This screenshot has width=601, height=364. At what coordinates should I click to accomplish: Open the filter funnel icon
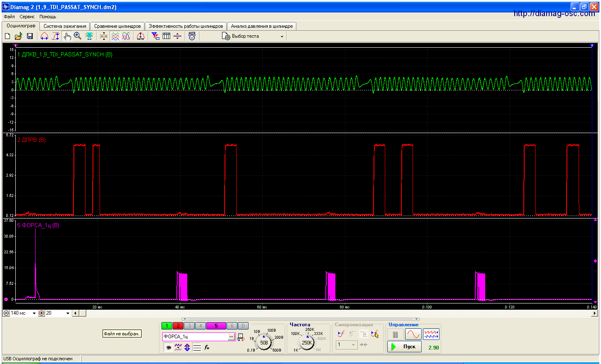(x=155, y=36)
